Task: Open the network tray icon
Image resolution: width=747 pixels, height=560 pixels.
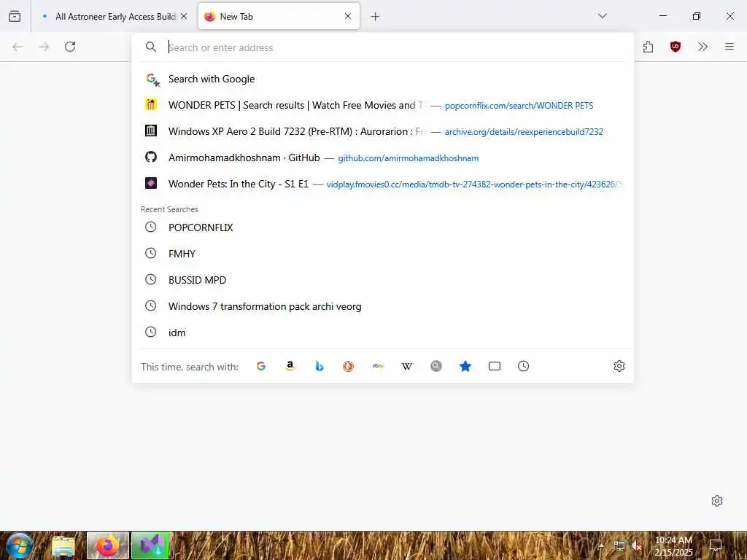Action: point(619,545)
